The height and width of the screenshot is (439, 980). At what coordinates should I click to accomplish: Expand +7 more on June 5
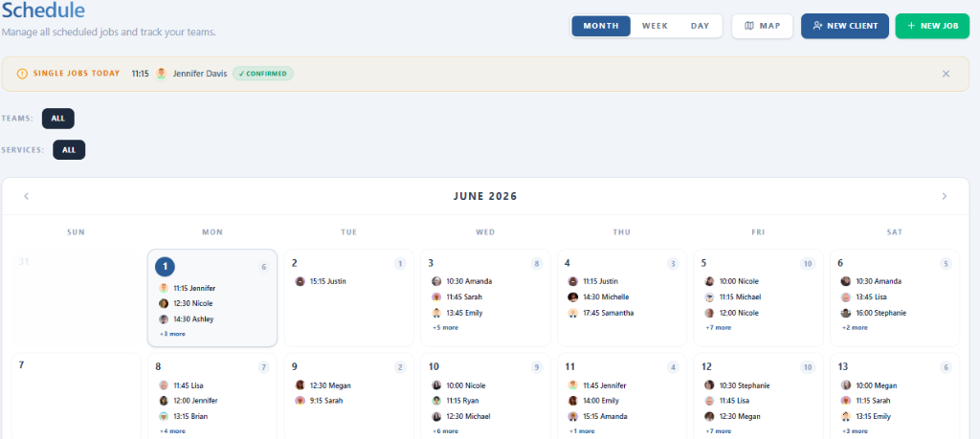tap(719, 327)
